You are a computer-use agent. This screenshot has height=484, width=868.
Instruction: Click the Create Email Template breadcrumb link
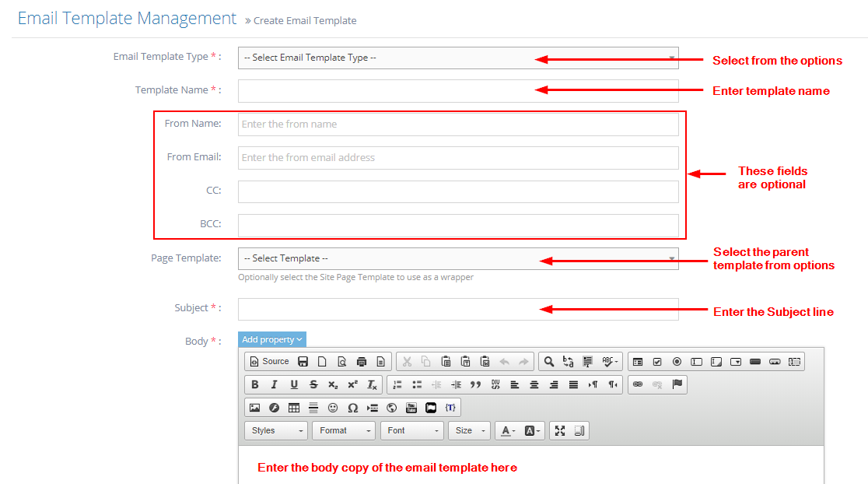click(305, 21)
